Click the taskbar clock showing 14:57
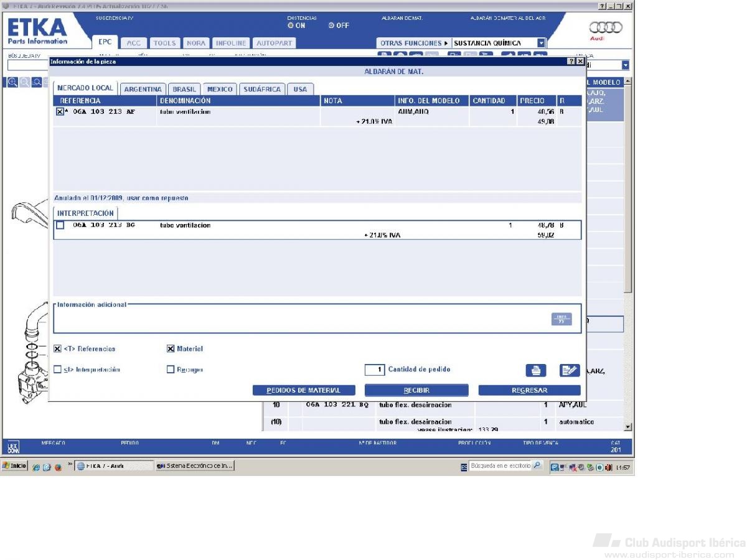This screenshot has width=747, height=560. pos(622,467)
